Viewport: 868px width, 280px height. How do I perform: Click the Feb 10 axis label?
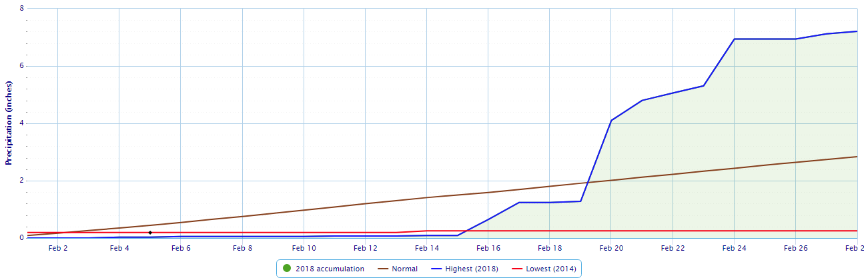pyautogui.click(x=304, y=248)
